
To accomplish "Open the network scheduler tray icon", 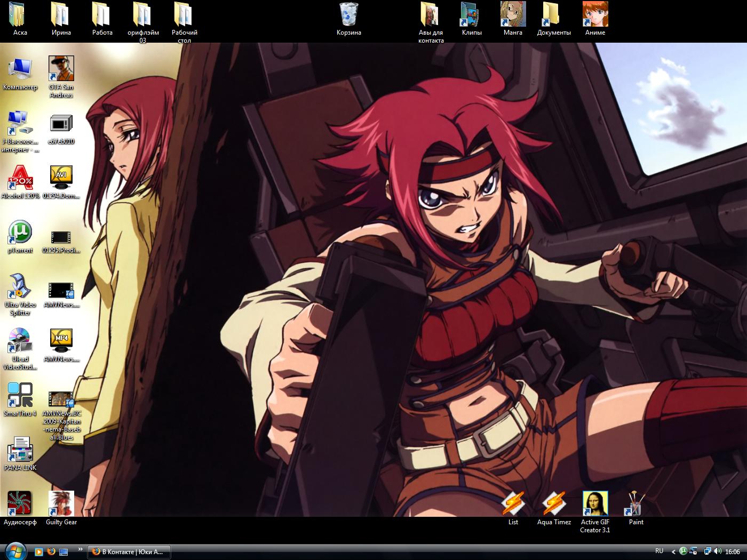I will (693, 551).
